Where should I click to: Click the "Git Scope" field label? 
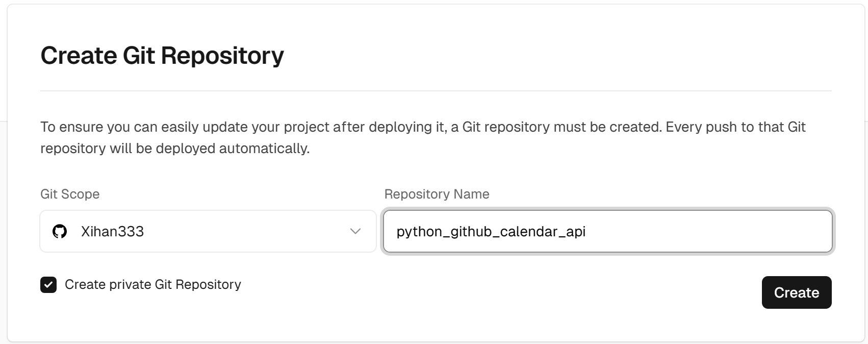pos(70,194)
